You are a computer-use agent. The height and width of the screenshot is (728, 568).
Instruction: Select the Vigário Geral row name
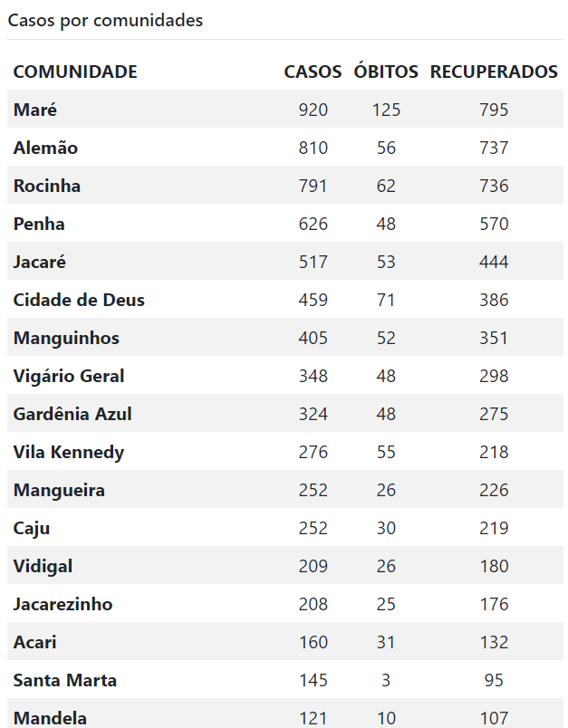[69, 376]
